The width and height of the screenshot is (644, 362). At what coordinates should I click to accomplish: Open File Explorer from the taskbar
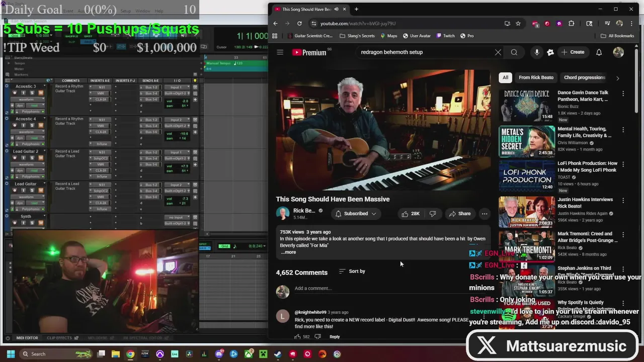click(116, 354)
